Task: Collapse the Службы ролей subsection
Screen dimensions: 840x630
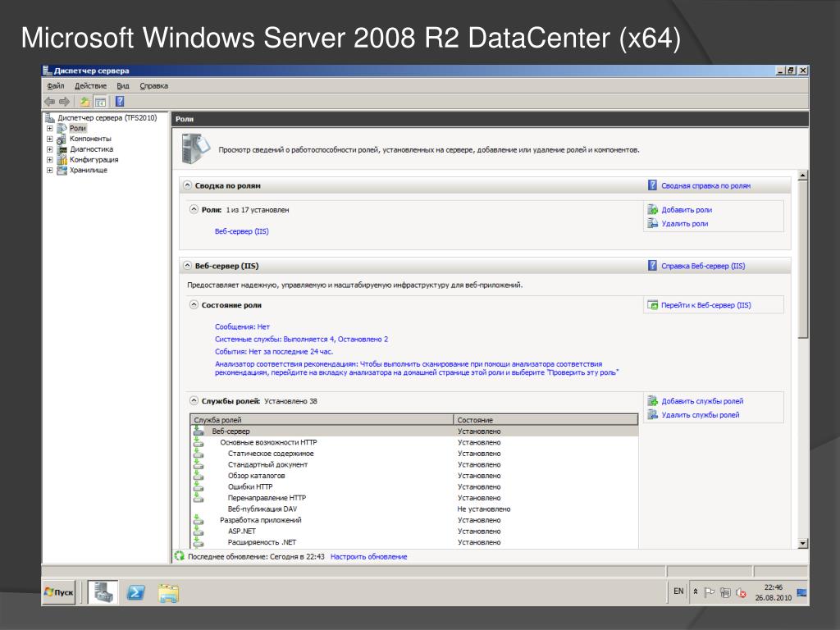Action: pos(194,400)
